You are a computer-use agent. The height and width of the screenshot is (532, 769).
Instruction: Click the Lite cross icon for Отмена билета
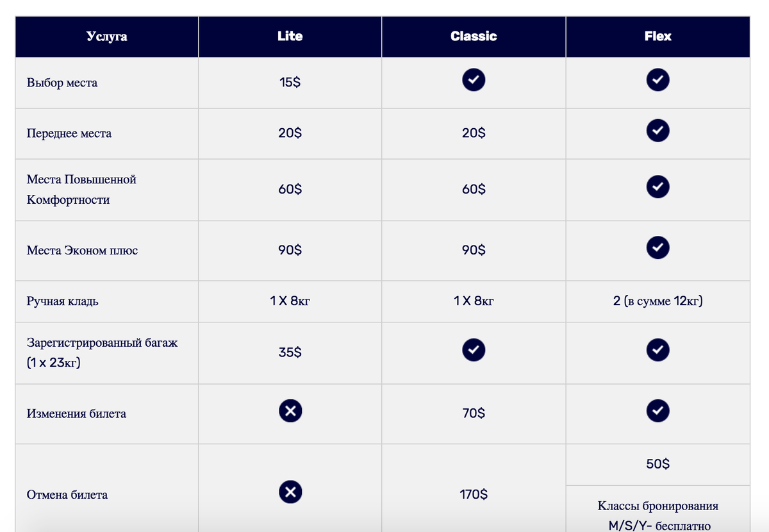point(290,492)
